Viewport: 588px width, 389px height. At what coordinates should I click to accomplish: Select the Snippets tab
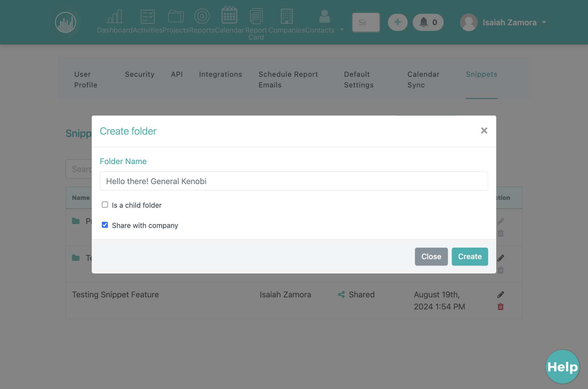[x=481, y=74]
